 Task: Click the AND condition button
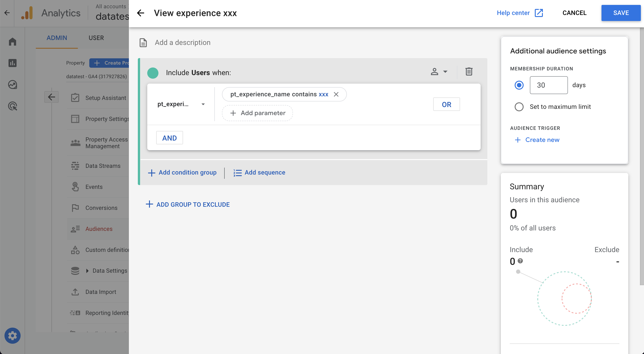(169, 138)
